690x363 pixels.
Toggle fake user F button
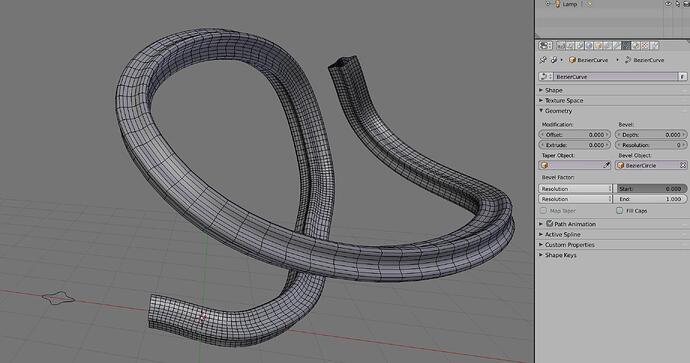click(x=683, y=77)
